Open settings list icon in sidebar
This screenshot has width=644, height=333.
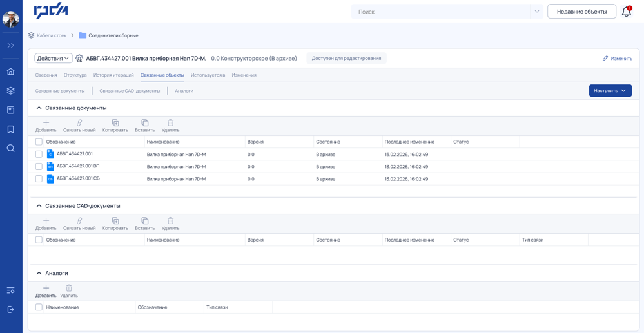(11, 290)
